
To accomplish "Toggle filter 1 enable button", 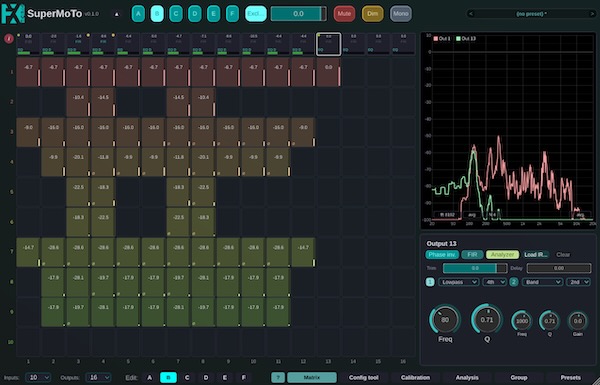I will 430,282.
